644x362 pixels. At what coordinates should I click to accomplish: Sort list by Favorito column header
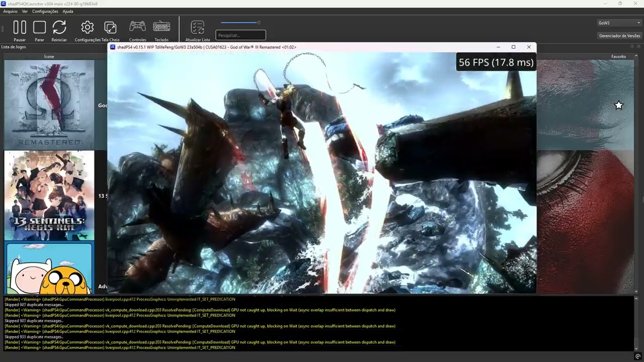[x=618, y=57]
